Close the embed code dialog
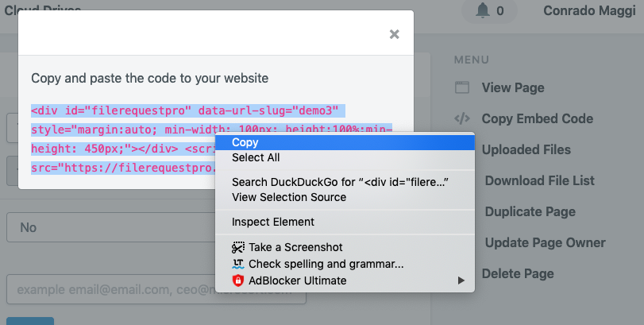The width and height of the screenshot is (644, 325). (395, 34)
